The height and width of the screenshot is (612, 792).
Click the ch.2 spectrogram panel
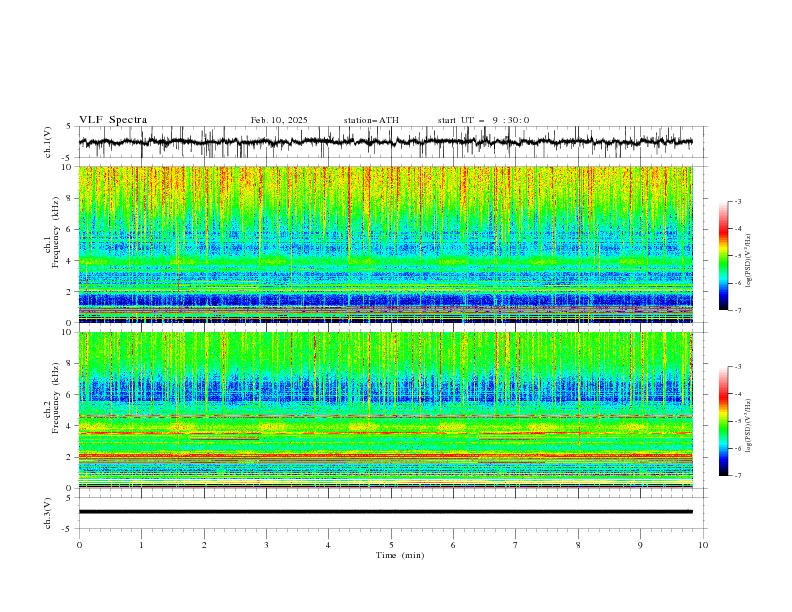click(x=386, y=410)
